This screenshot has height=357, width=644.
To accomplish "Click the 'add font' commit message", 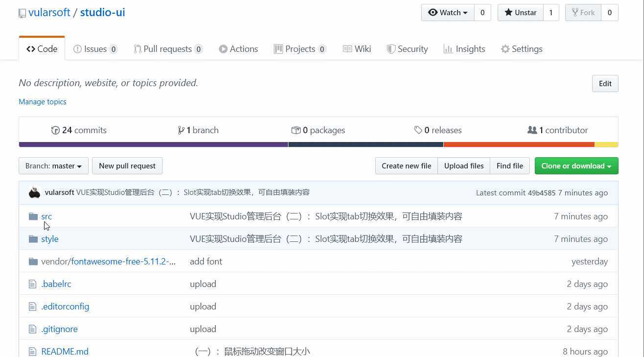I will (x=206, y=262).
